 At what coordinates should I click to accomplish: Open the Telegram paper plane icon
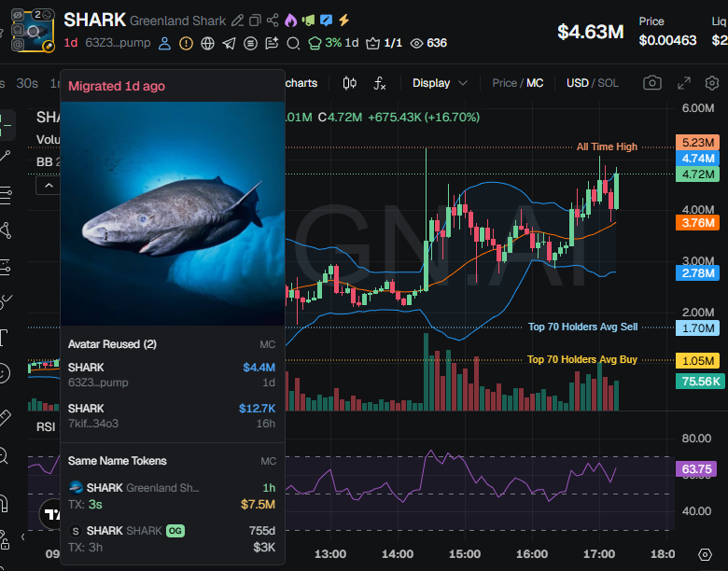229,44
